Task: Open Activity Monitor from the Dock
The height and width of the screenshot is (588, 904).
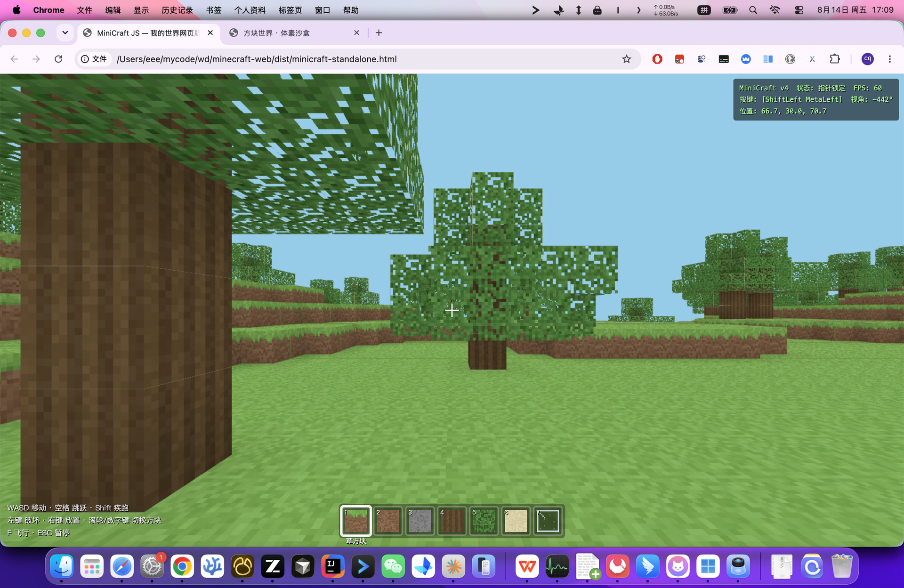Action: pos(557,566)
